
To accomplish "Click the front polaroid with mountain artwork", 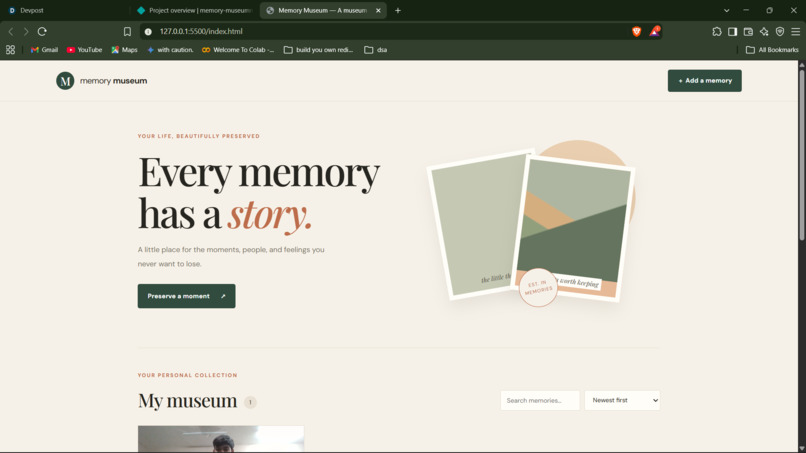I will click(575, 226).
